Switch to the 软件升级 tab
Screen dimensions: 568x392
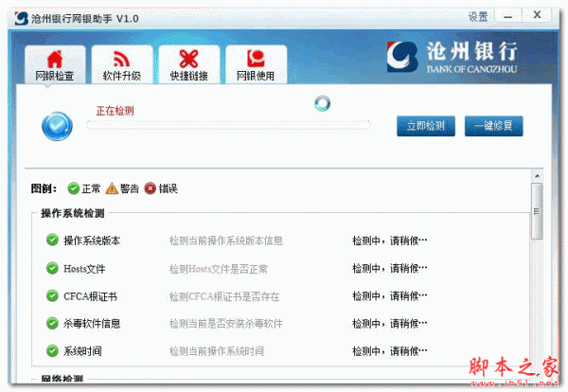(x=122, y=64)
